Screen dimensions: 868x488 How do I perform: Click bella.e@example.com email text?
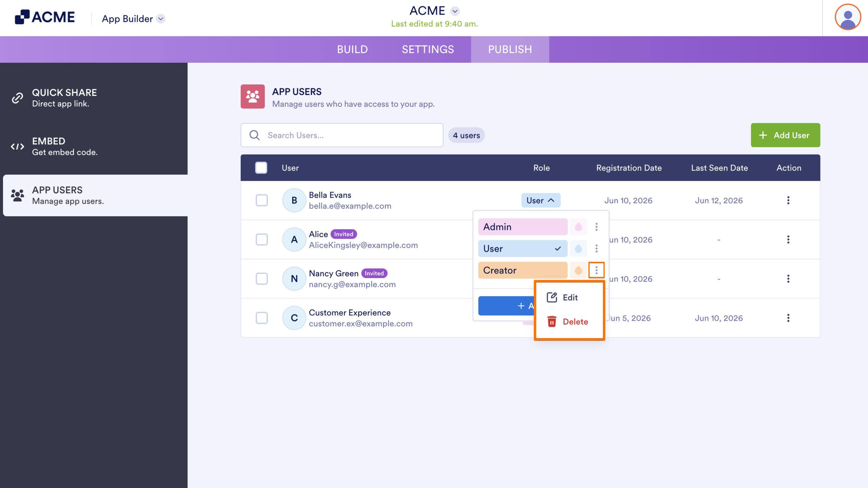tap(350, 206)
